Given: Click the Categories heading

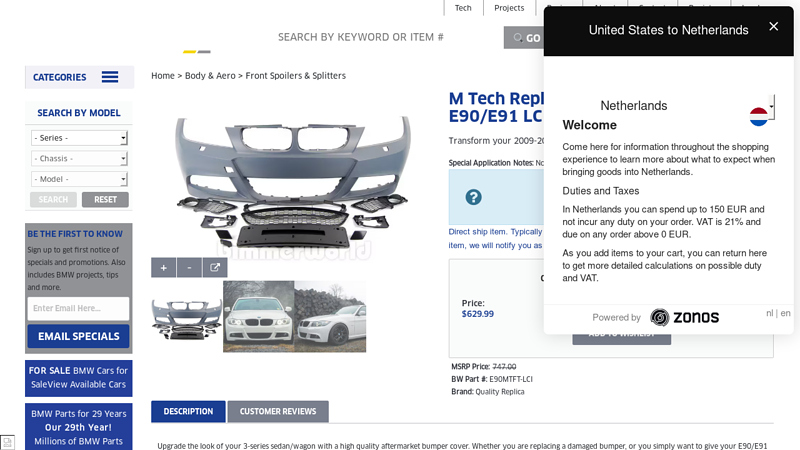Looking at the screenshot, I should (60, 77).
